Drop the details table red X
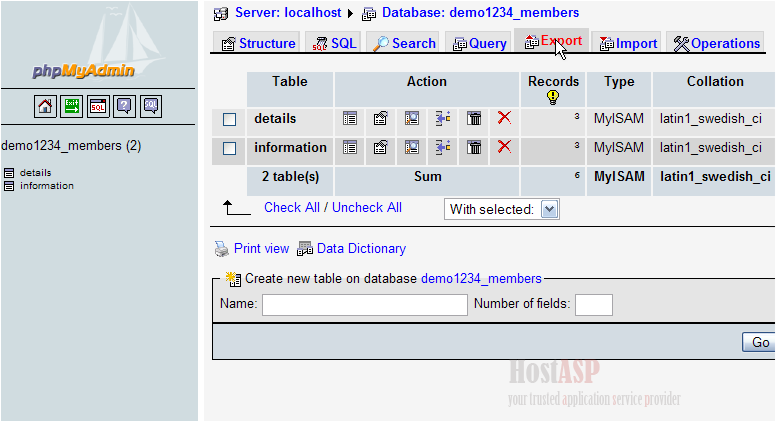This screenshot has height=422, width=776. click(x=504, y=118)
